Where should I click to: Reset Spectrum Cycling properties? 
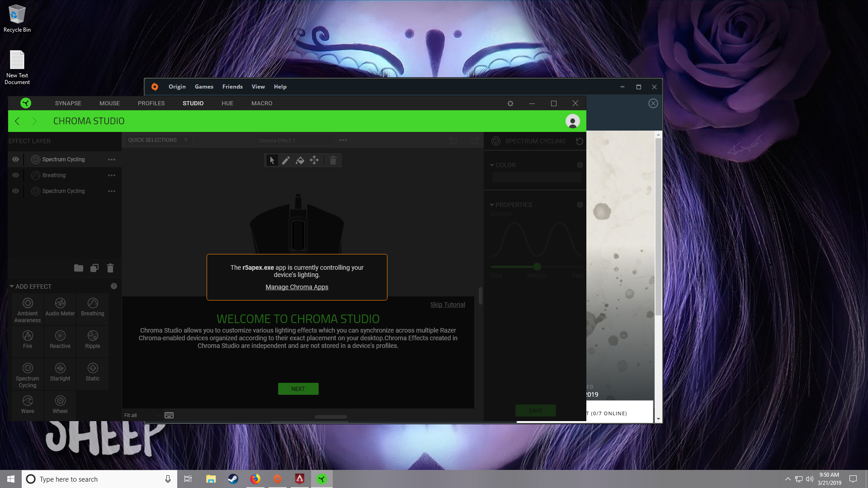(579, 141)
